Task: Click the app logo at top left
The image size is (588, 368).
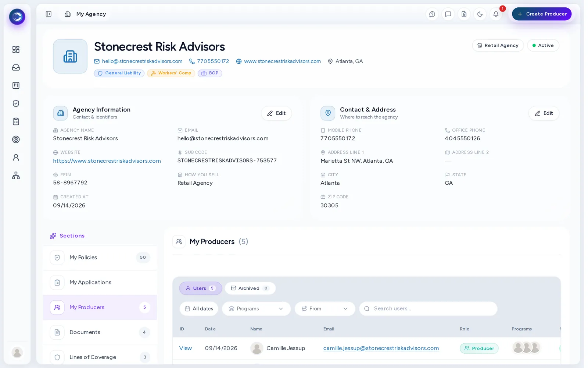Action: (x=17, y=17)
